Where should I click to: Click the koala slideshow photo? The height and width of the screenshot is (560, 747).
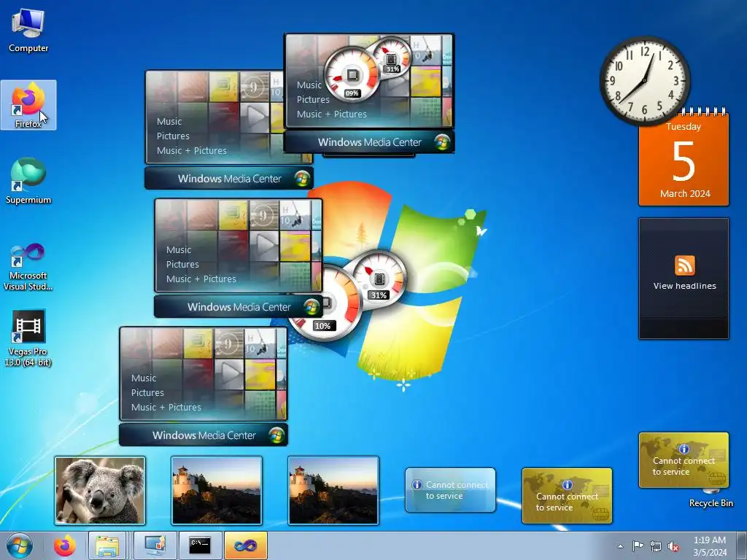click(x=100, y=491)
